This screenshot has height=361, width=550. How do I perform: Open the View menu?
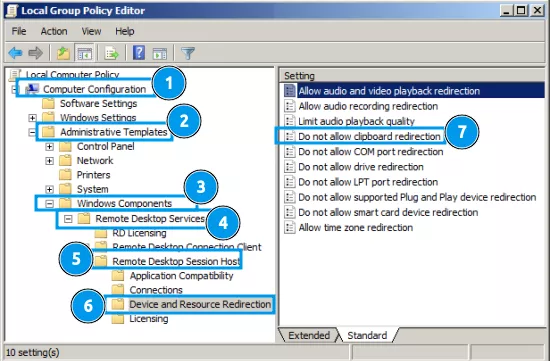pos(91,31)
